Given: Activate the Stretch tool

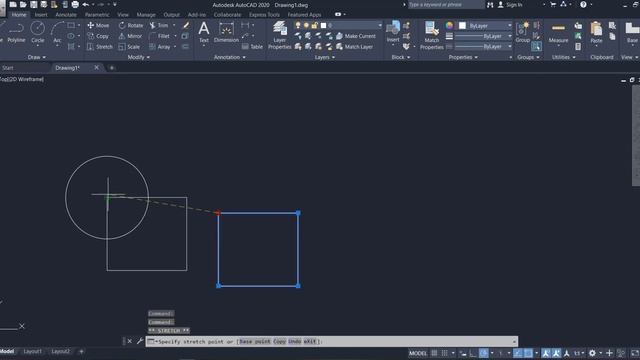Looking at the screenshot, I should pyautogui.click(x=100, y=47).
